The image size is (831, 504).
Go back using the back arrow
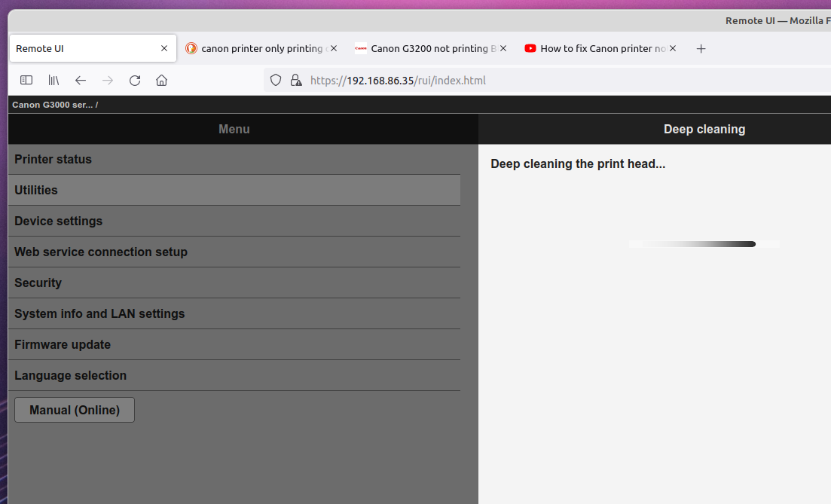coord(81,80)
